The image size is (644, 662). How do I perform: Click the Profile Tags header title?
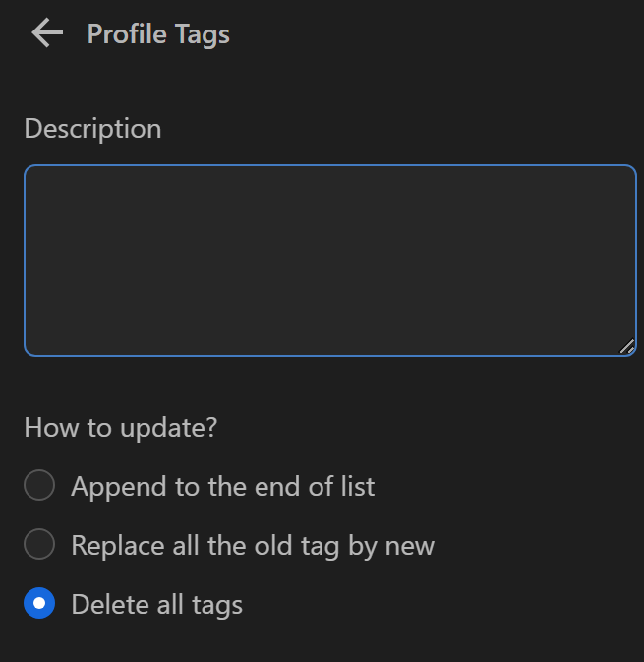(x=158, y=33)
